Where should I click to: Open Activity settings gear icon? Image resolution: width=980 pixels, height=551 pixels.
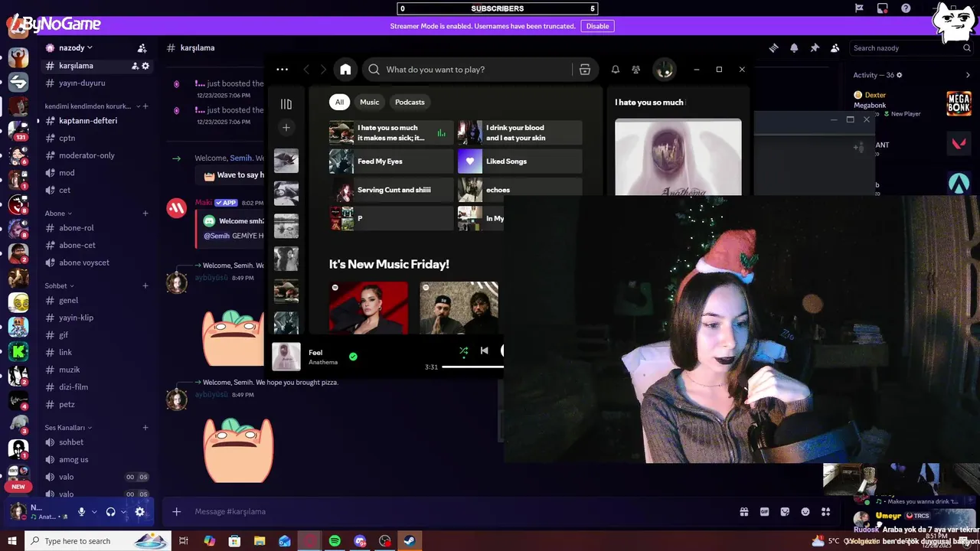pyautogui.click(x=900, y=75)
